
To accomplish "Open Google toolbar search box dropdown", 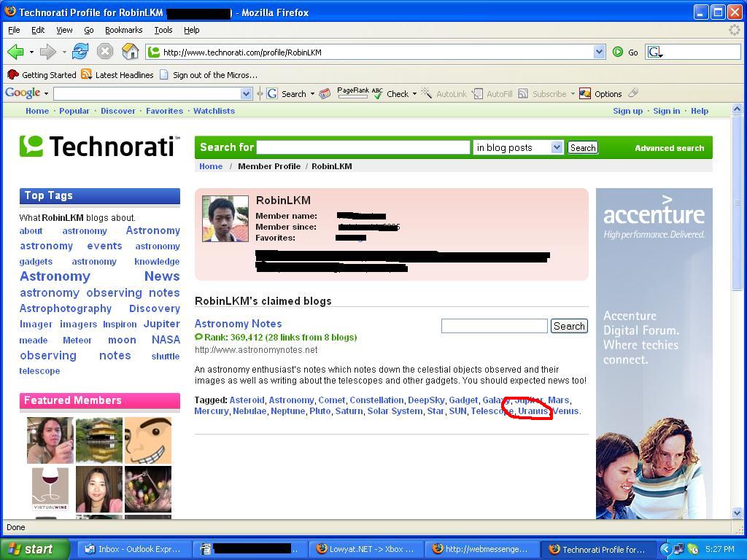I will coord(246,94).
